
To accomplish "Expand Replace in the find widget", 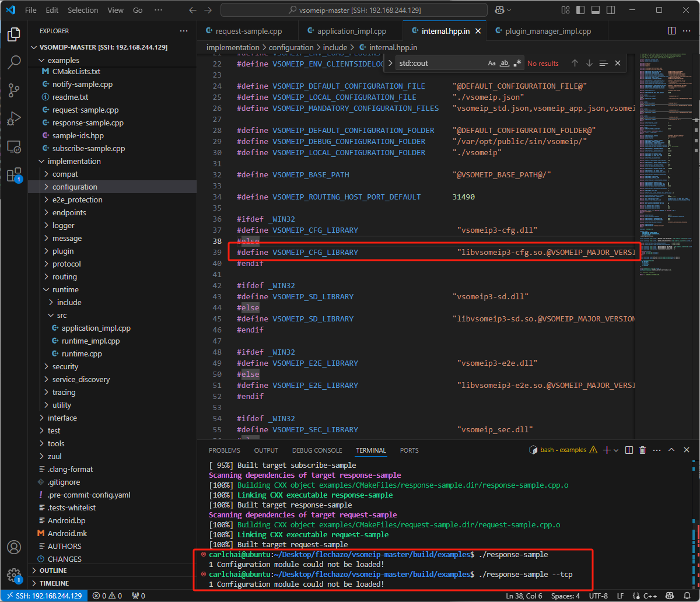I will pyautogui.click(x=390, y=63).
